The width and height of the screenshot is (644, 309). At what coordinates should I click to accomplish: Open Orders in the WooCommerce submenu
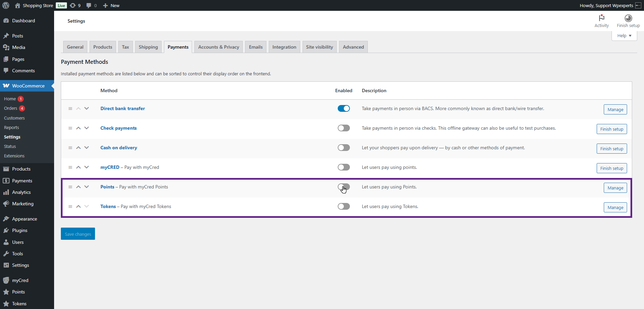click(x=10, y=108)
